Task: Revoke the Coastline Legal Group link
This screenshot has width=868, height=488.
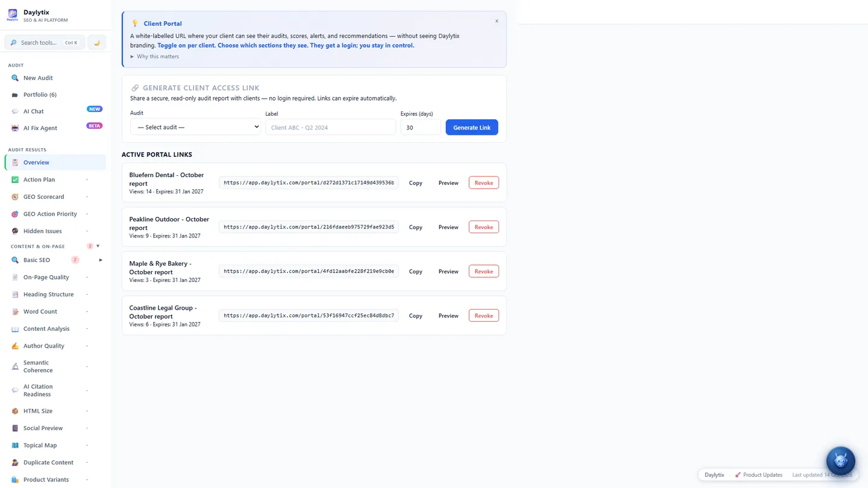Action: (484, 316)
